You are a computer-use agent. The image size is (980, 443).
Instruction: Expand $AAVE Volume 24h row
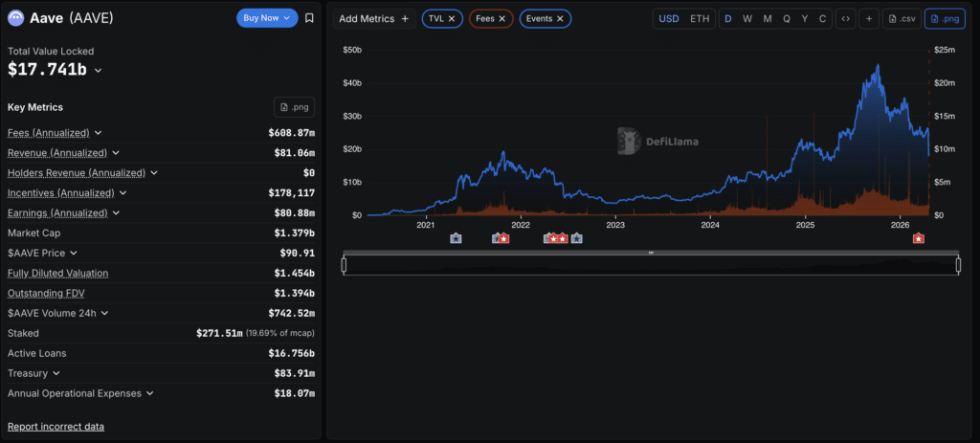click(104, 313)
